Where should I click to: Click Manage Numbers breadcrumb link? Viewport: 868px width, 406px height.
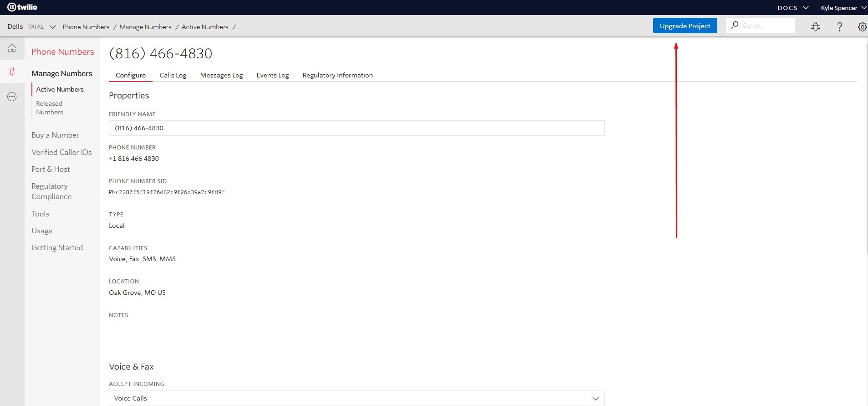click(145, 27)
